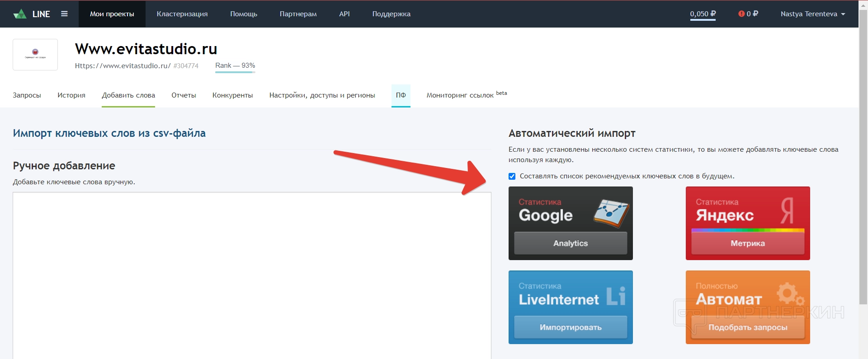
Task: Click the 0,050 ₽ balance link
Action: pyautogui.click(x=703, y=14)
